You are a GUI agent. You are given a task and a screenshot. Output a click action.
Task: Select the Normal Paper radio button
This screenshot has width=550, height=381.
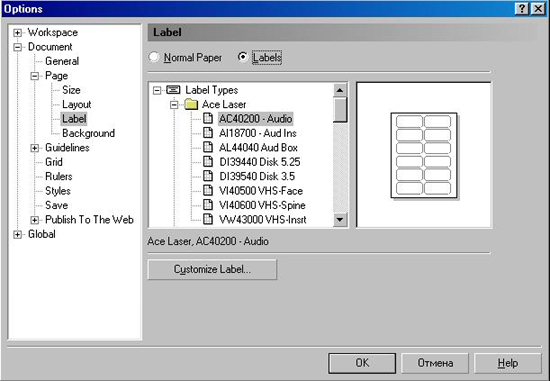(x=154, y=57)
